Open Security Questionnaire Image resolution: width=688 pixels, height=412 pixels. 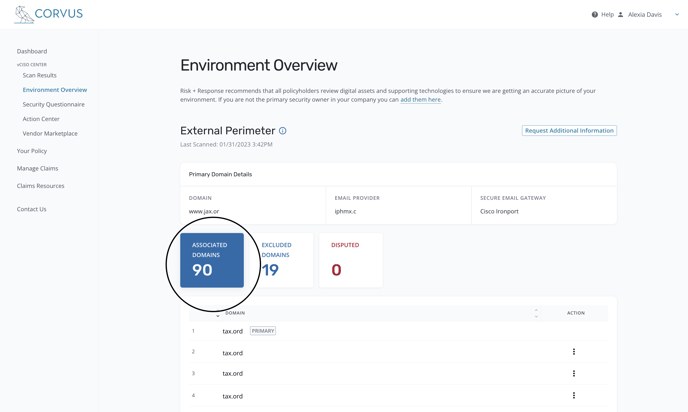tap(54, 104)
